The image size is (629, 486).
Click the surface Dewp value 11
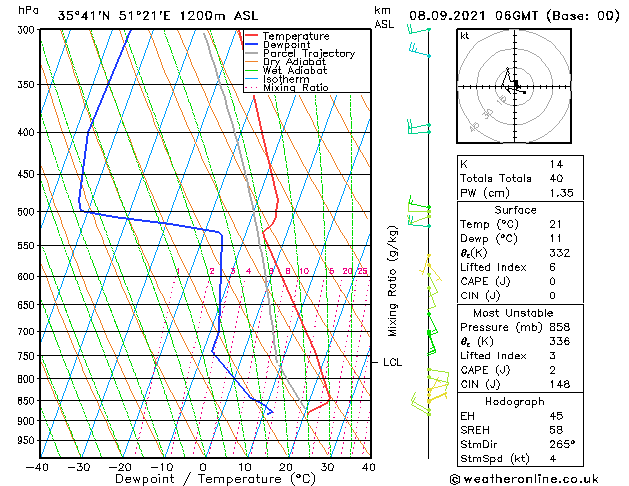[556, 239]
